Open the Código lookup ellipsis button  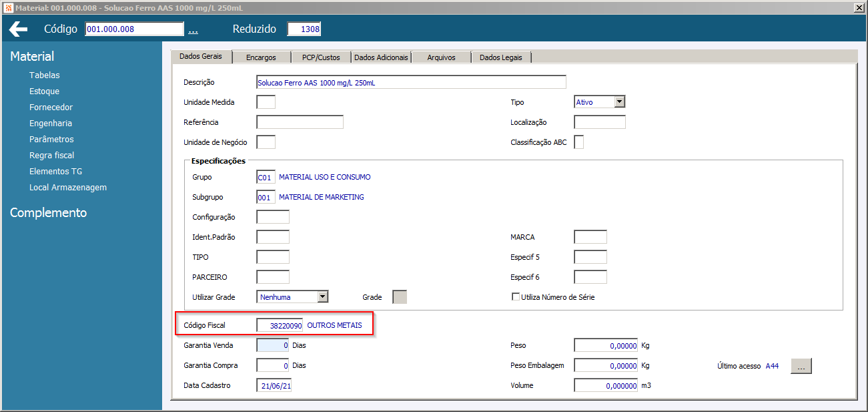tap(193, 30)
